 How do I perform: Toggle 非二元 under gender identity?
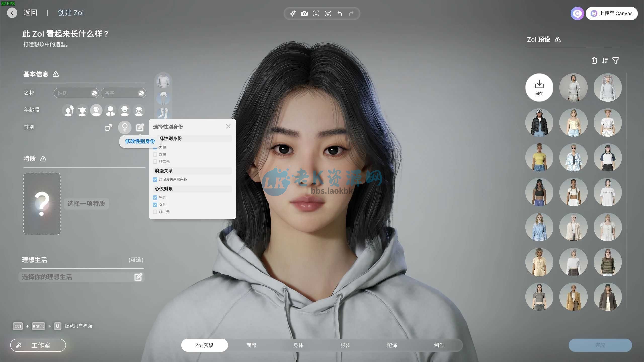[155, 162]
